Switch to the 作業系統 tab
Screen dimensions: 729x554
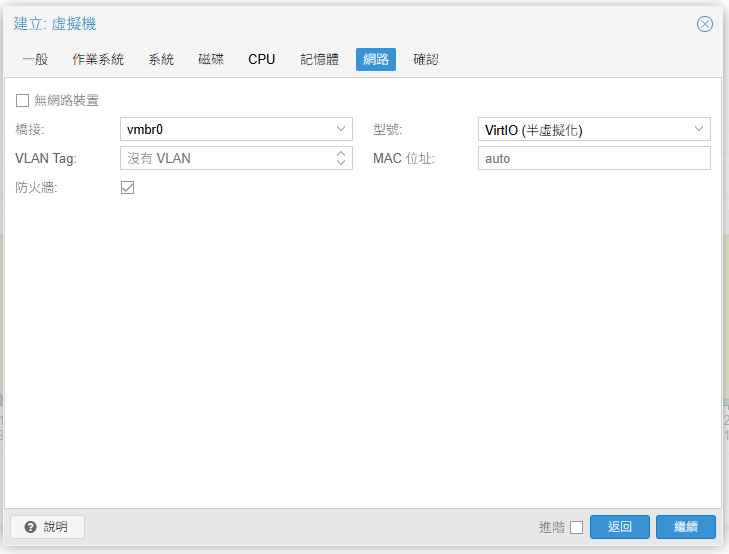click(x=98, y=59)
